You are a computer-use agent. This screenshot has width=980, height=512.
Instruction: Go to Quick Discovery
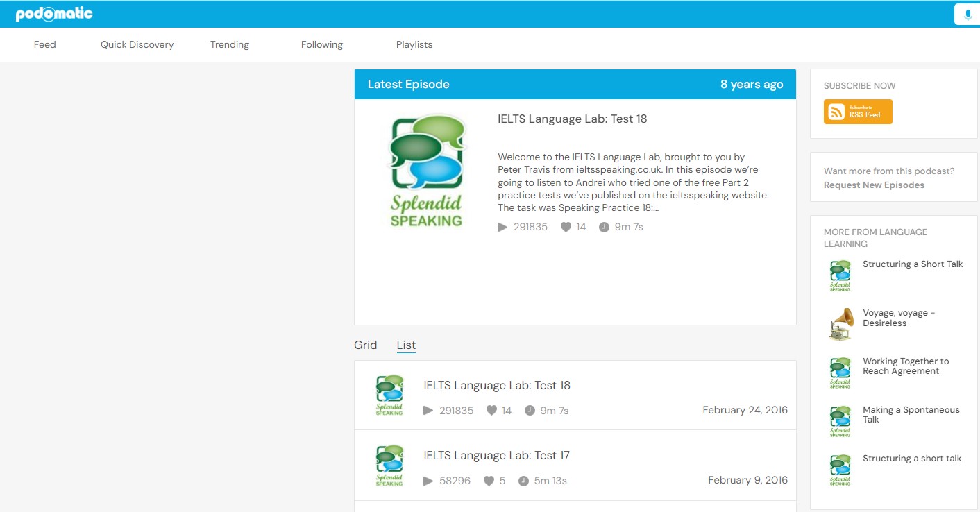(x=137, y=44)
